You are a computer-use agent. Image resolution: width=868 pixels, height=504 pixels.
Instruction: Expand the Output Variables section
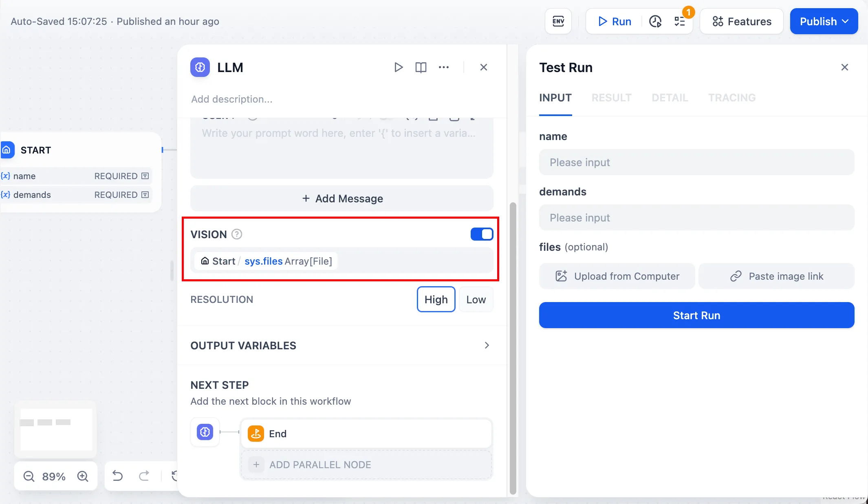point(487,345)
